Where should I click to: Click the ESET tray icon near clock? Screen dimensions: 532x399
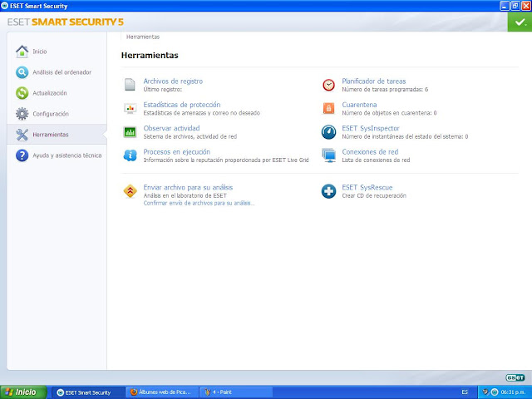495,392
